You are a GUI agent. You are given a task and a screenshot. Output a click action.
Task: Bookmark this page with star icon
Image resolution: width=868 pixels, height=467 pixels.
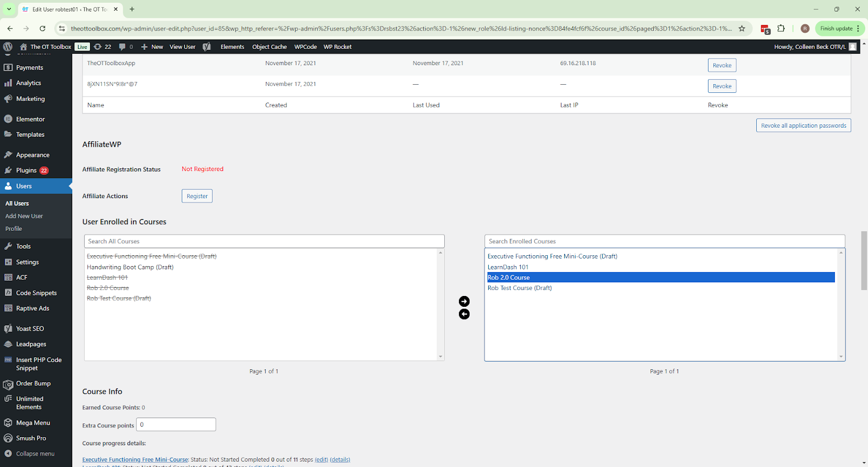click(742, 28)
